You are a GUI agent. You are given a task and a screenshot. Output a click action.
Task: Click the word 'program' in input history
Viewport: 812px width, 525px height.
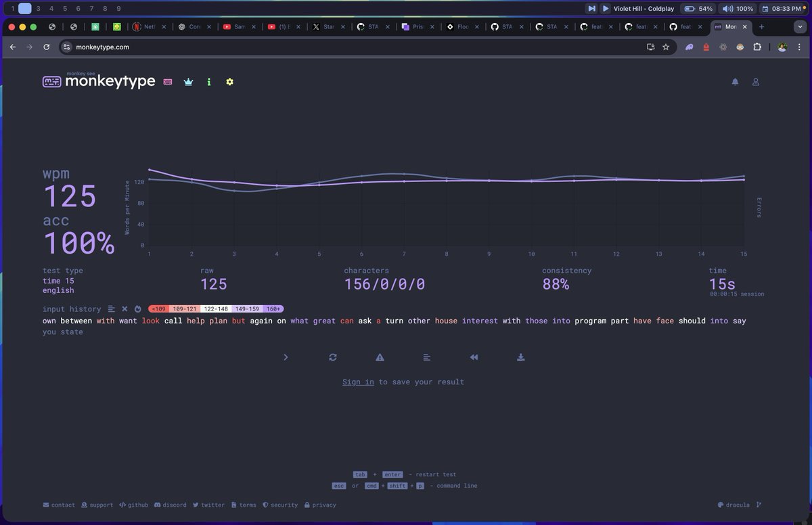pyautogui.click(x=590, y=321)
